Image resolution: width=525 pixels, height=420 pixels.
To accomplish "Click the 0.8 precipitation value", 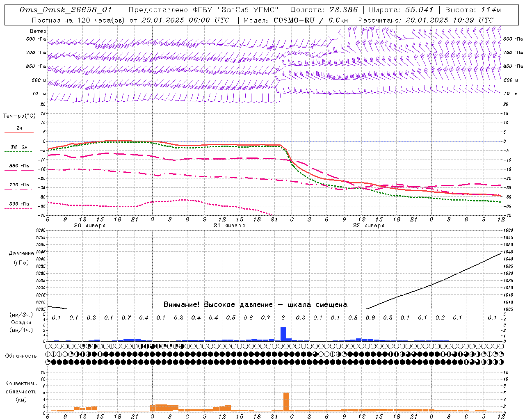I will pos(353,318).
